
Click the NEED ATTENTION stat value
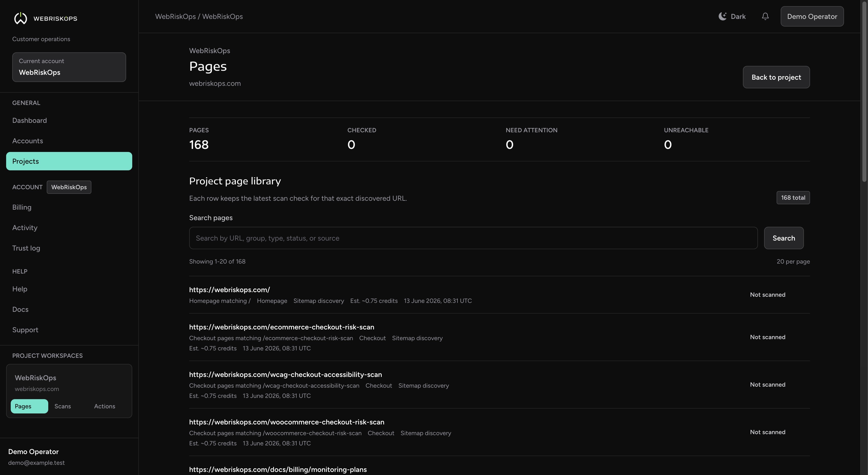pyautogui.click(x=510, y=145)
